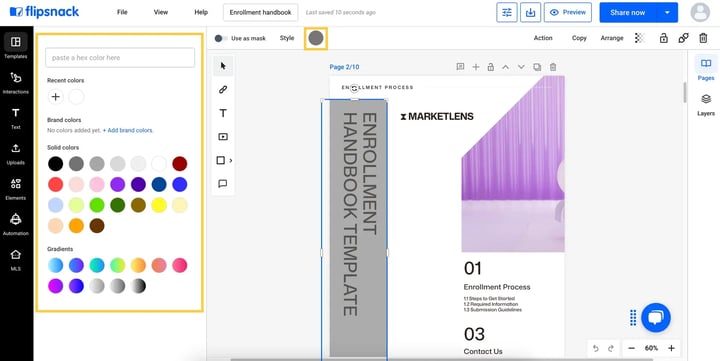Pick the purple solid color

pyautogui.click(x=118, y=184)
